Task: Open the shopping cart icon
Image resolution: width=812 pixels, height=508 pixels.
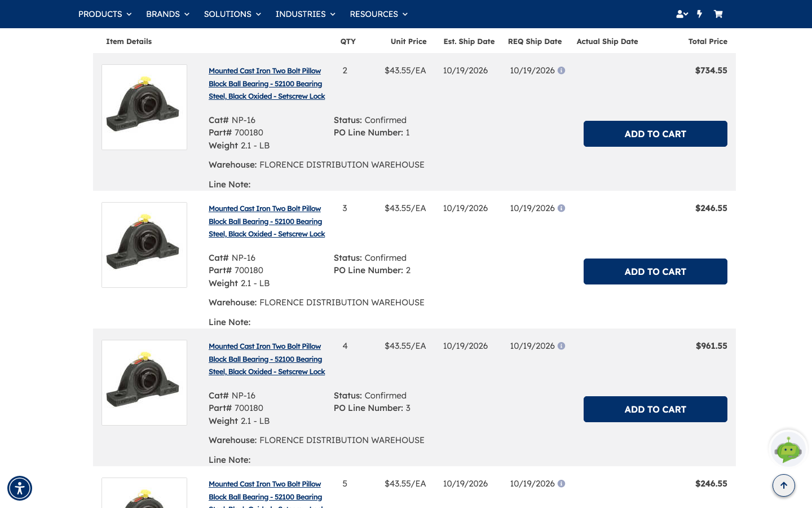Action: tap(718, 14)
